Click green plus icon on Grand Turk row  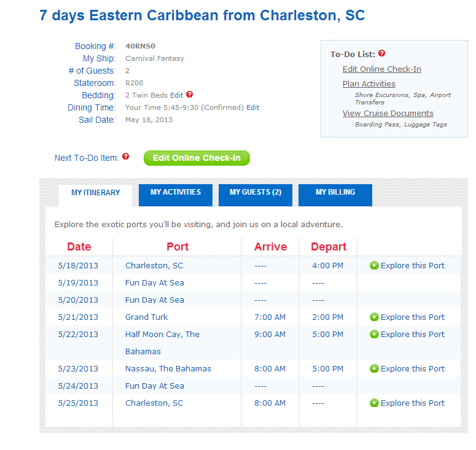[x=374, y=317]
